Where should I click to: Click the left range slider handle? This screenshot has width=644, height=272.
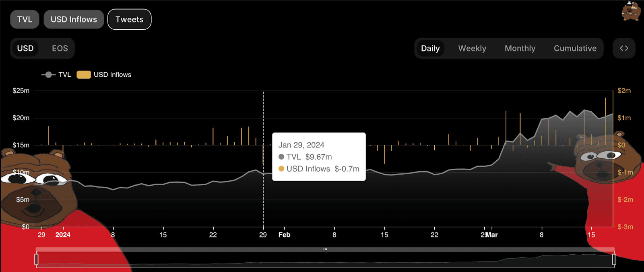(x=37, y=260)
